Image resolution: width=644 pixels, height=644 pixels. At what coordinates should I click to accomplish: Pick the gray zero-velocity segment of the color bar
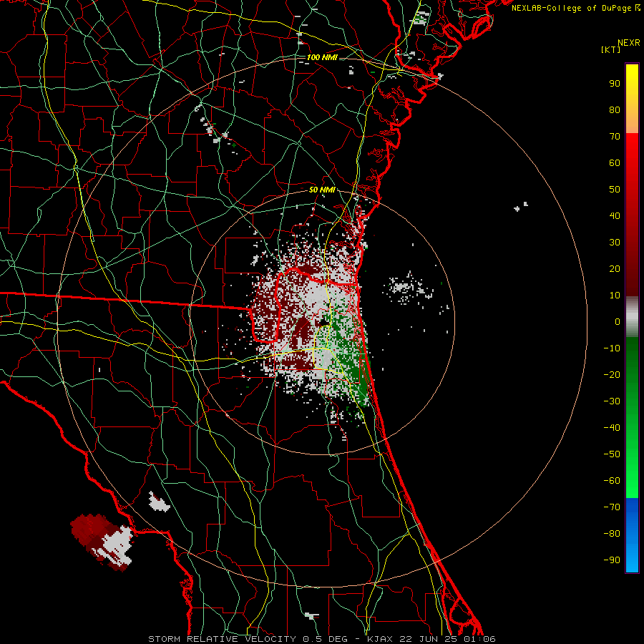[x=632, y=316]
